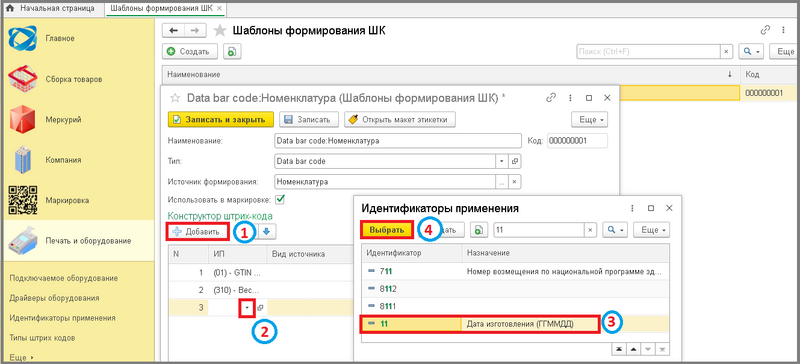Select row 711 in identifiers list
This screenshot has width=800, height=364.
pos(515,271)
